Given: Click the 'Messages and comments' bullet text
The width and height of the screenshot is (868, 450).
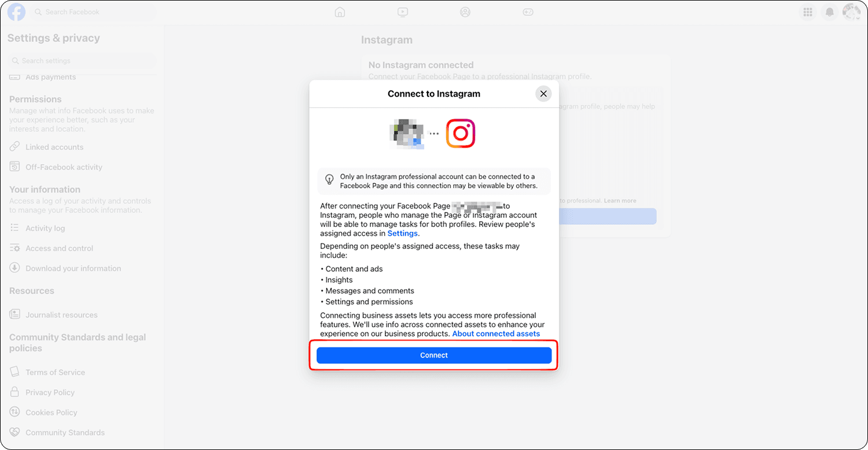Looking at the screenshot, I should point(370,291).
